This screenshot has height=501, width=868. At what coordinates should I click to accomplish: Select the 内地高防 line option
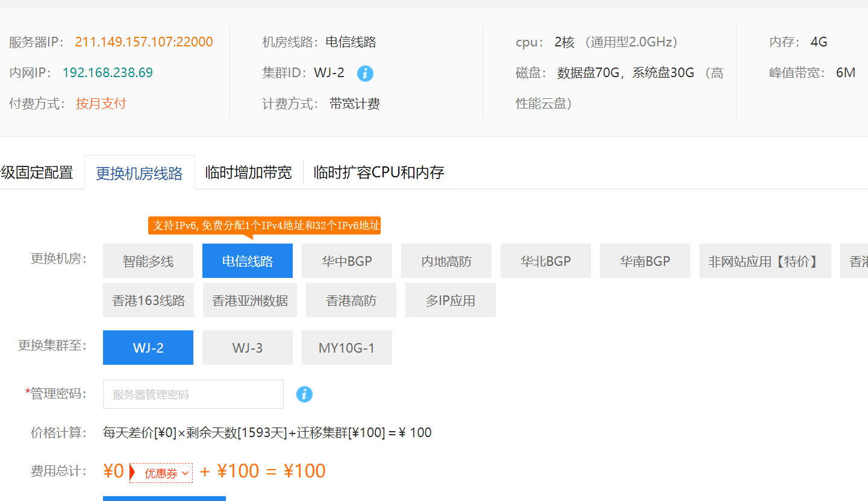pyautogui.click(x=446, y=260)
